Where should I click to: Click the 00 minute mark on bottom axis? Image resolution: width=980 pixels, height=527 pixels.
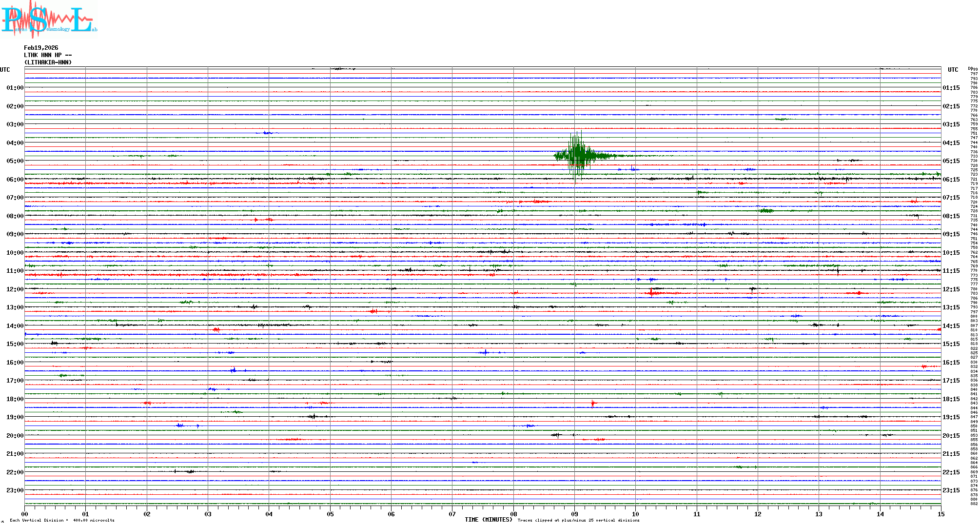[x=25, y=514]
